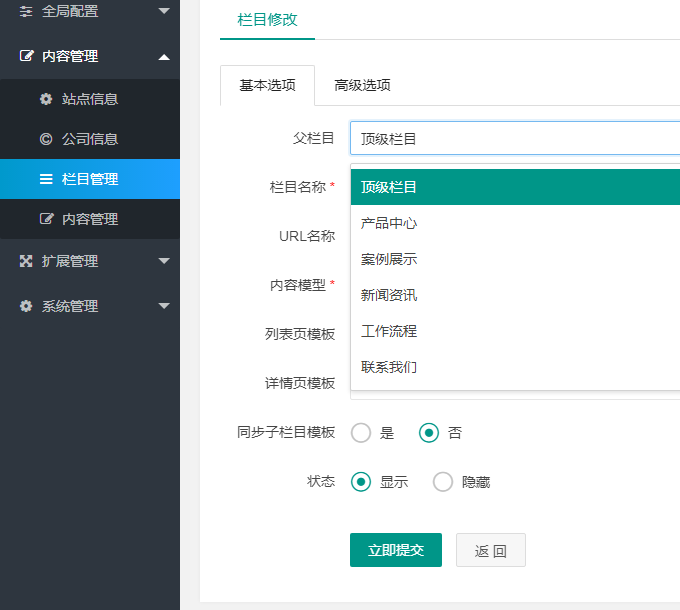The height and width of the screenshot is (610, 680).
Task: Click the sliders icon beside 全局配置
Action: click(x=27, y=11)
